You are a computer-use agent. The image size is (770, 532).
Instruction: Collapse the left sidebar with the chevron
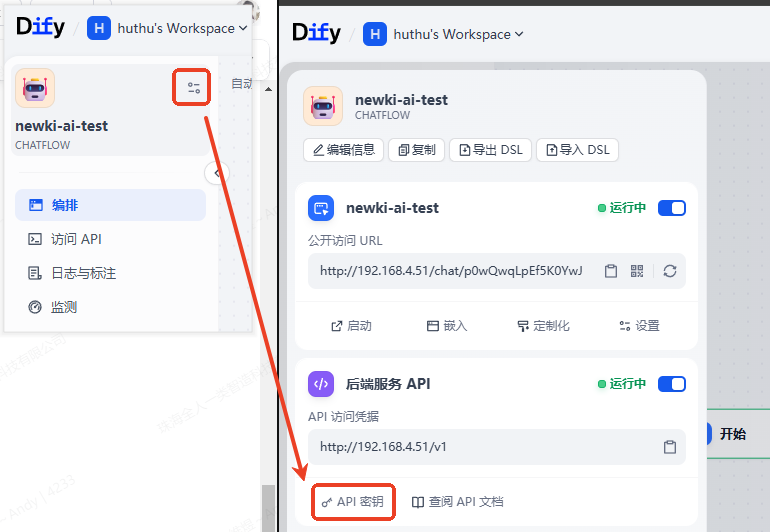point(217,173)
